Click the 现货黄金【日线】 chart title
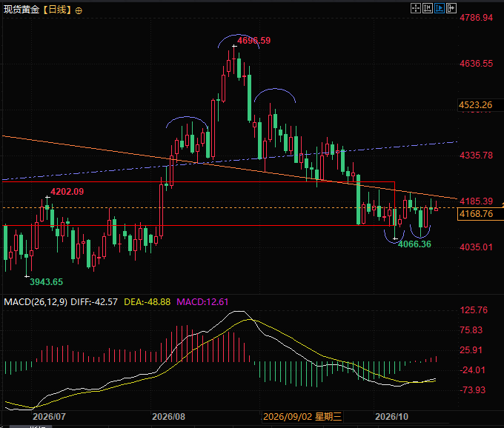The image size is (504, 428). (37, 10)
